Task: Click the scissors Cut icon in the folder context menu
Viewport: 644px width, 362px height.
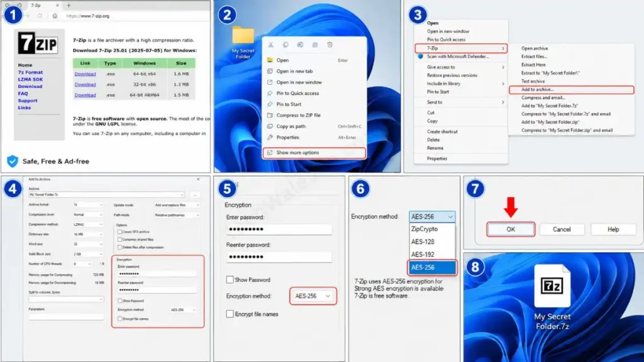Action: coord(270,45)
